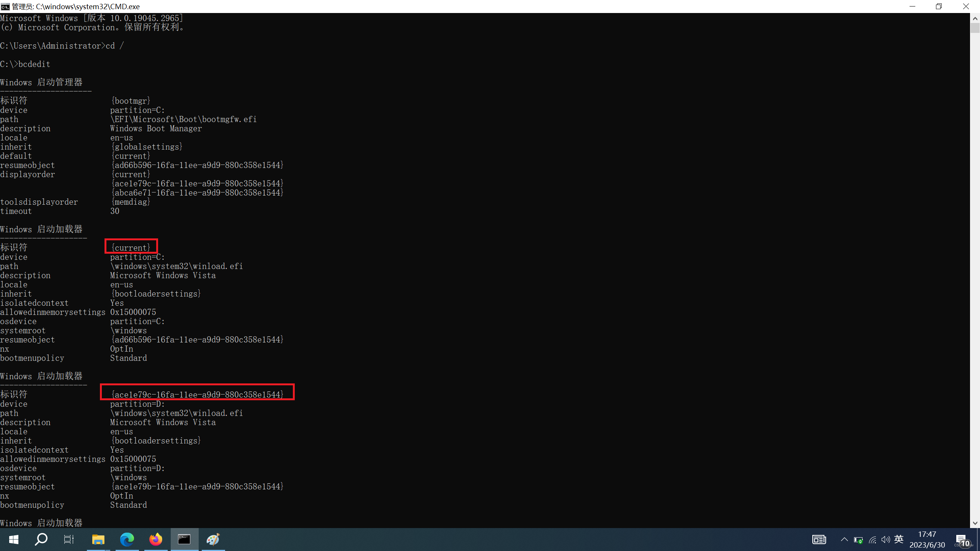
Task: Open Firefox from the taskbar
Action: tap(156, 540)
